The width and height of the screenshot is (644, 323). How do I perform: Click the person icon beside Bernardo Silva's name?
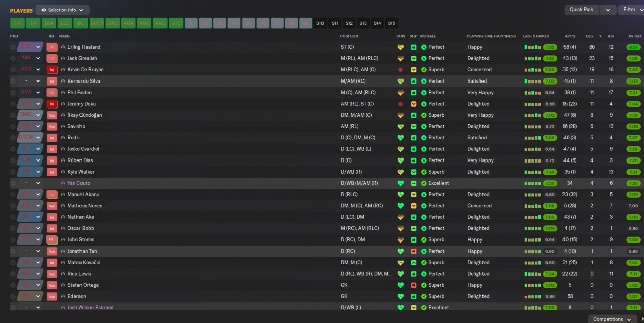[63, 81]
